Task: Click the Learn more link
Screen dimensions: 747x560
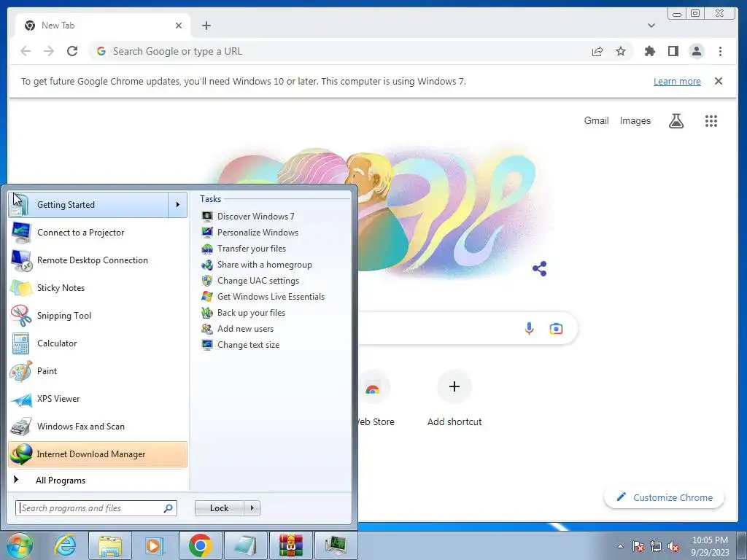Action: pos(677,81)
